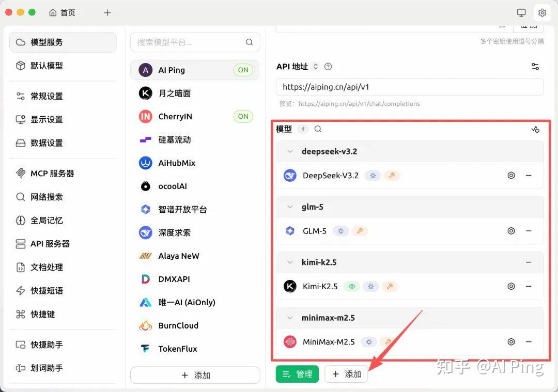This screenshot has height=392, width=558.
Task: Open 默认模型 settings
Action: coord(63,66)
